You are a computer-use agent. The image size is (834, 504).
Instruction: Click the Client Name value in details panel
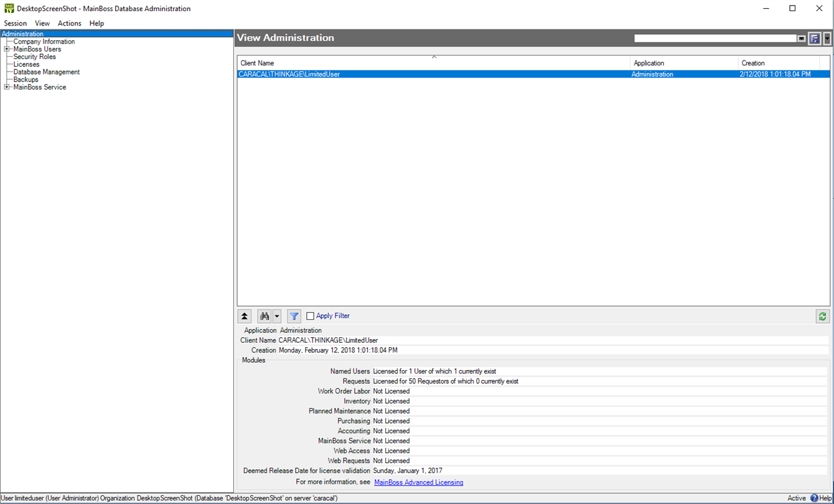pos(328,340)
